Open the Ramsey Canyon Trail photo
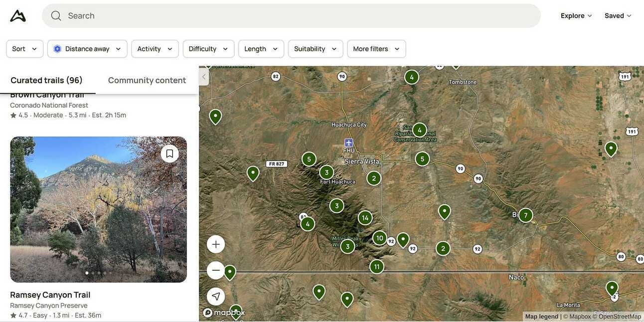 coord(98,209)
